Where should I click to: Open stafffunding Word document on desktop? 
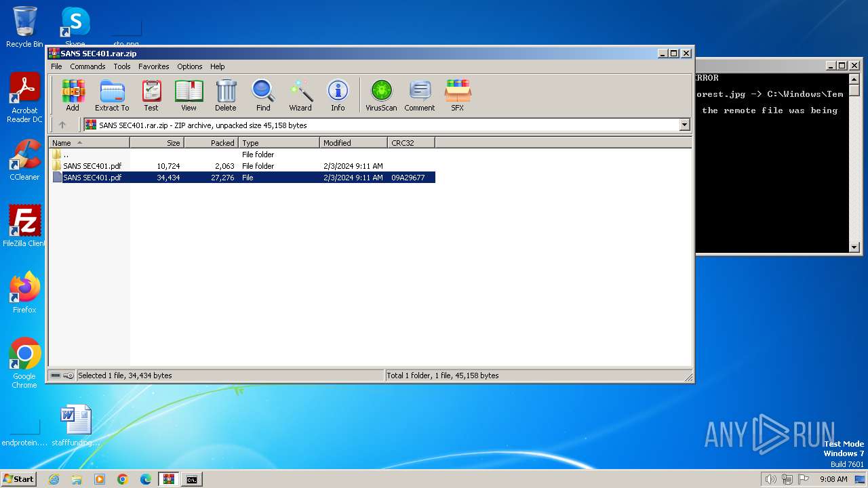pyautogui.click(x=75, y=426)
